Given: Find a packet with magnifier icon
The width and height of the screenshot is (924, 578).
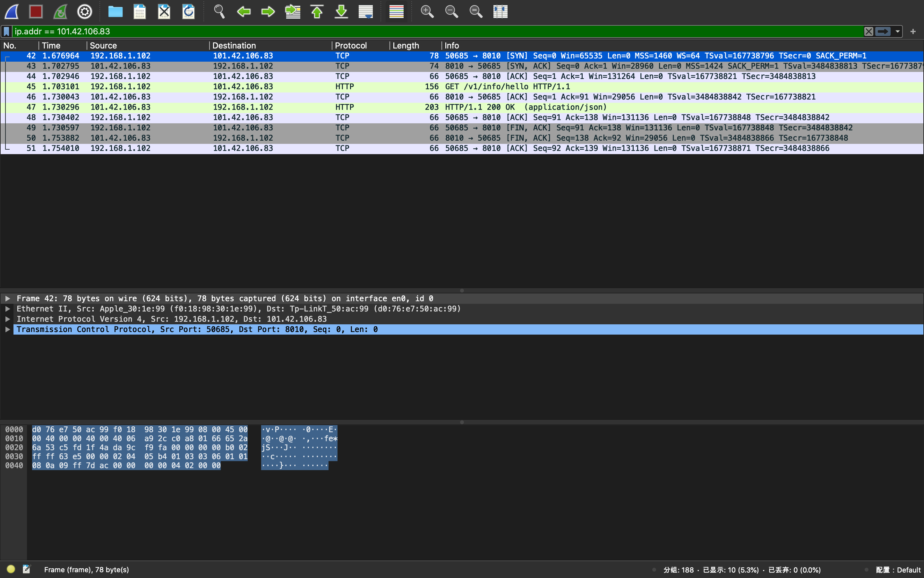Looking at the screenshot, I should click(219, 12).
